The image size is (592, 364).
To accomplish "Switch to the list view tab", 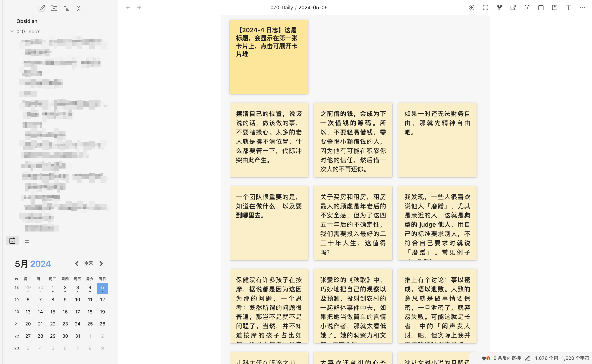I will [26, 241].
